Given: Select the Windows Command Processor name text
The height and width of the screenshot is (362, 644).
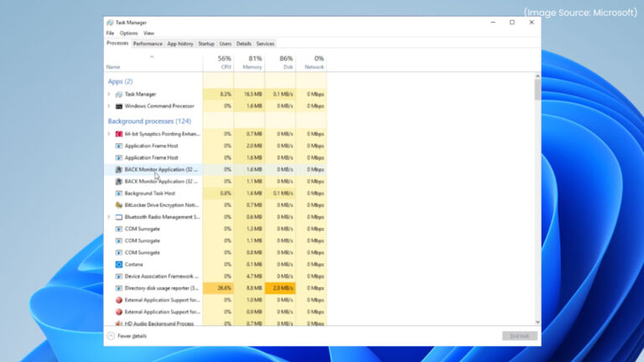Looking at the screenshot, I should click(159, 106).
